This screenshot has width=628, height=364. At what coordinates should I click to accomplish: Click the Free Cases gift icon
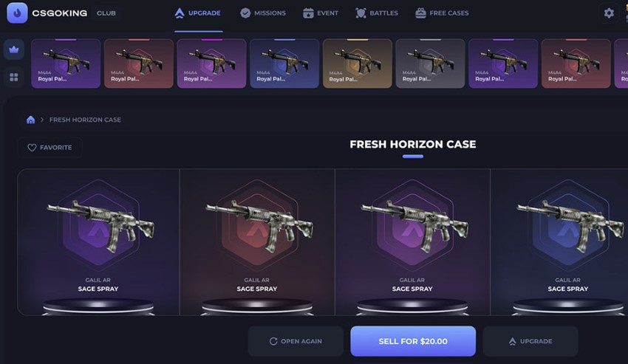click(x=420, y=13)
